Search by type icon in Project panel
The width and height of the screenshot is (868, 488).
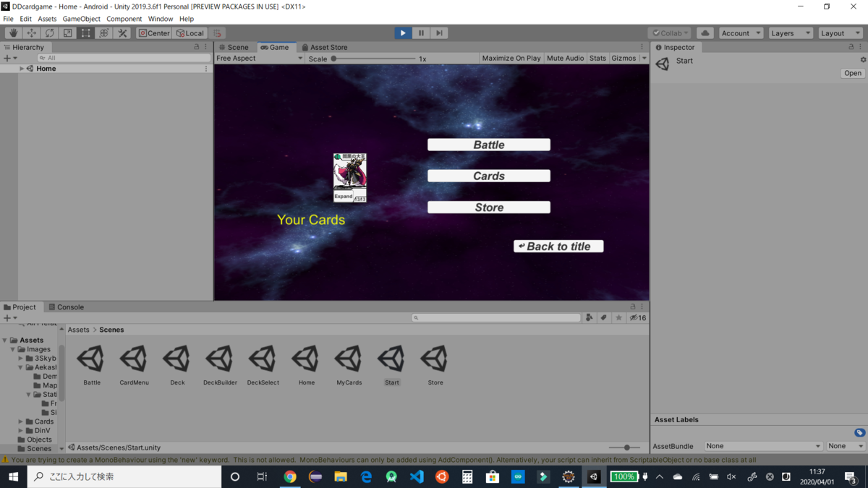pyautogui.click(x=590, y=317)
